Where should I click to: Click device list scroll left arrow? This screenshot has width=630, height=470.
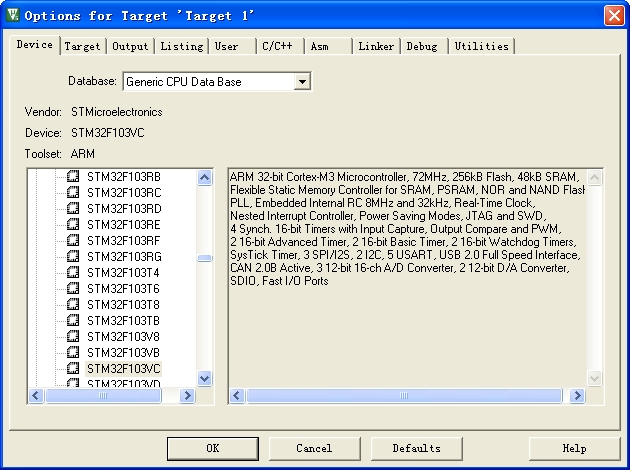(36, 396)
